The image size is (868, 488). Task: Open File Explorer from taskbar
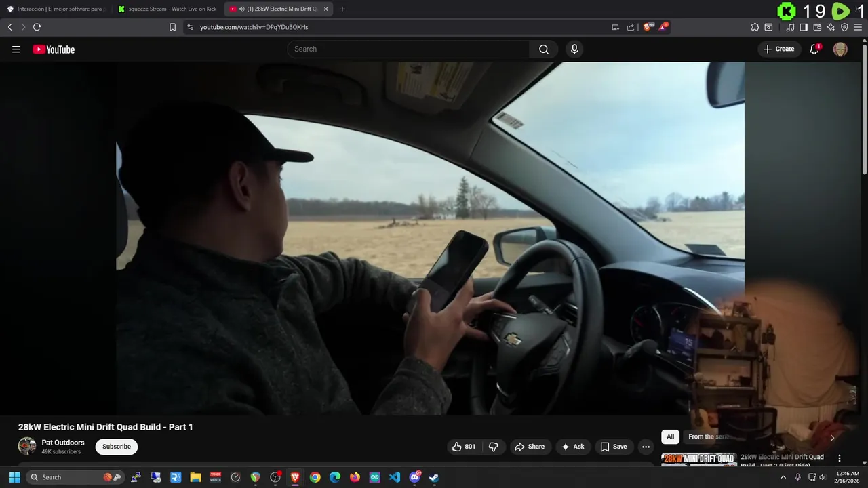click(x=196, y=477)
